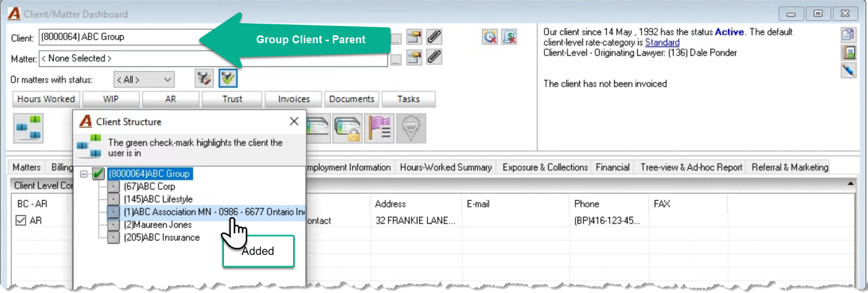Click the Client row paperclip attachment icon

[434, 37]
